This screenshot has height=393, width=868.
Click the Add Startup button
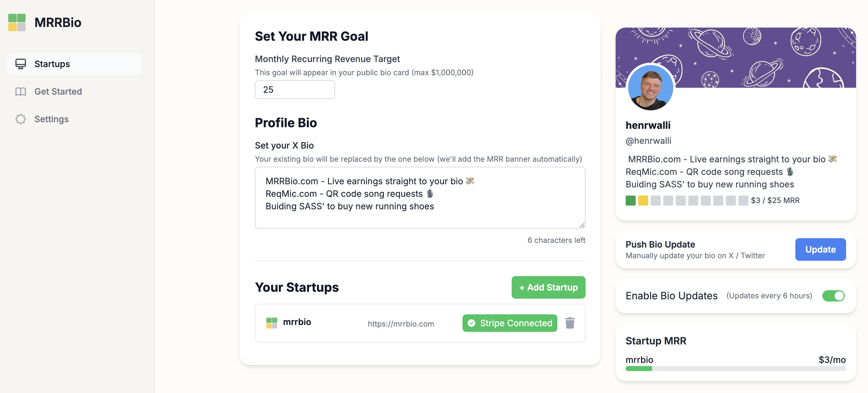click(548, 287)
